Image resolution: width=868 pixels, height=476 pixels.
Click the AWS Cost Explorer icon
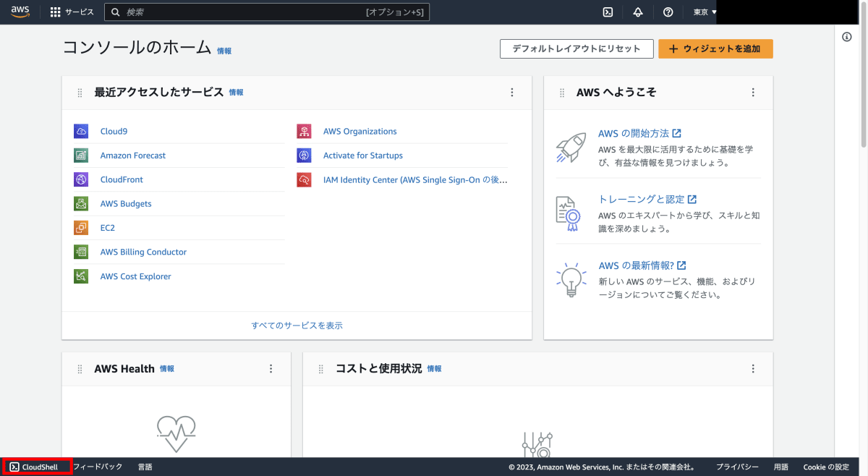(x=81, y=276)
